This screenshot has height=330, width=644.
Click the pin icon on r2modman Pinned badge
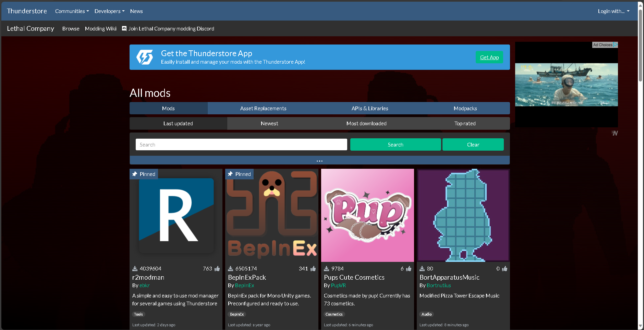[135, 174]
